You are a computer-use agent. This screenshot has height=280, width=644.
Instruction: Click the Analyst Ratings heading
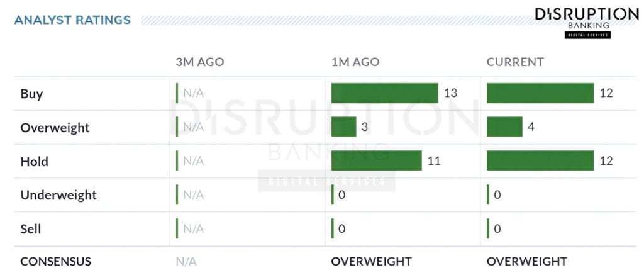[72, 20]
